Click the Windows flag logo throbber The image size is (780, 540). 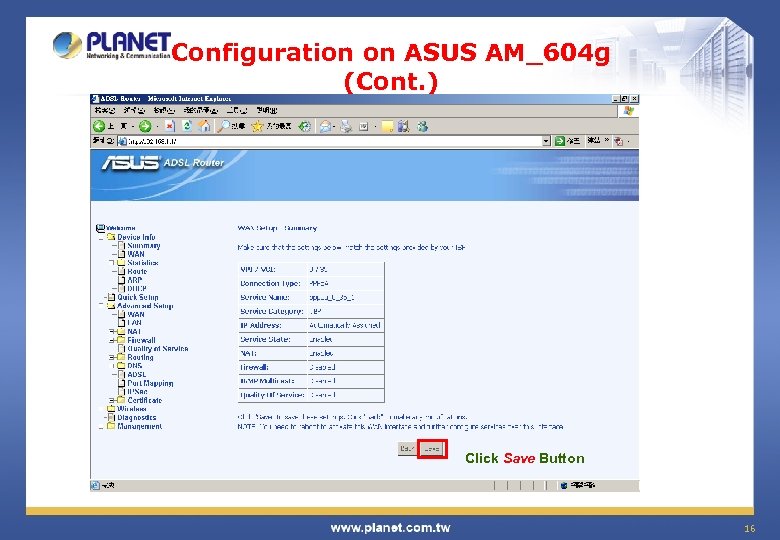click(x=628, y=110)
